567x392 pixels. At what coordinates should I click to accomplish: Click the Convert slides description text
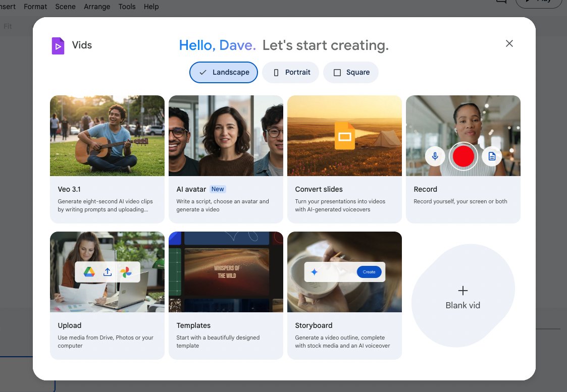(340, 205)
